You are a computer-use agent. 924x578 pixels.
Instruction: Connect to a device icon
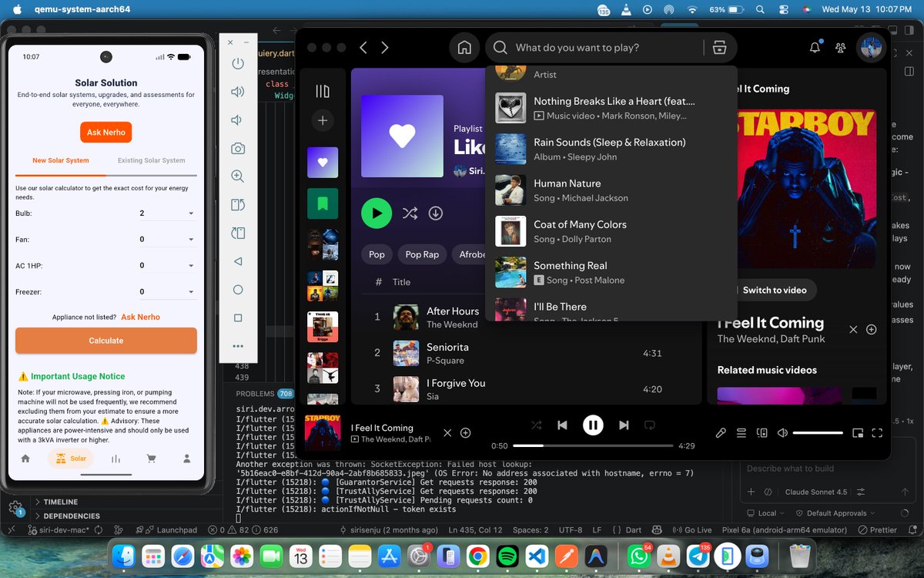[x=762, y=433]
